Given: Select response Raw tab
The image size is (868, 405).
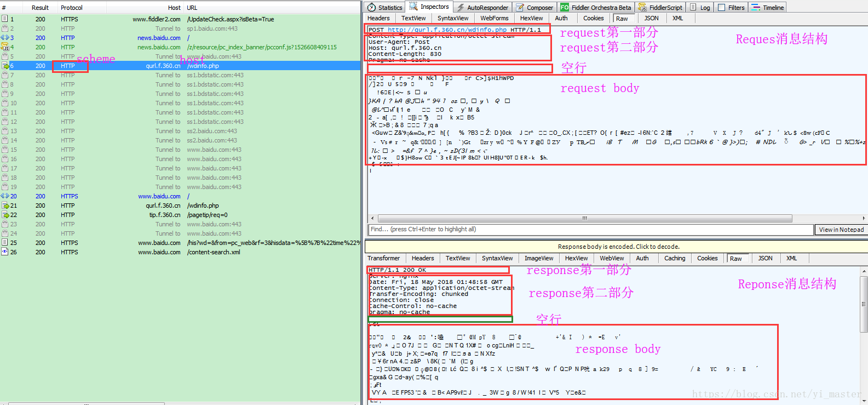Looking at the screenshot, I should pyautogui.click(x=736, y=259).
